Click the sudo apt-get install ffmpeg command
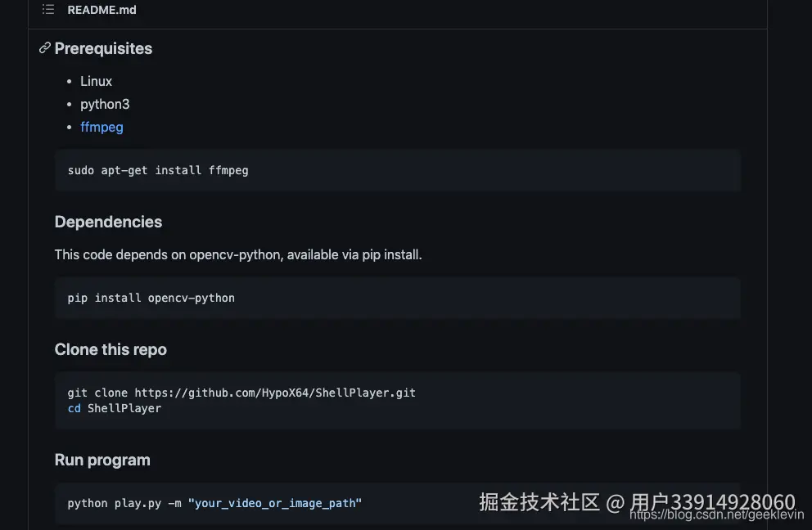This screenshot has width=812, height=530. click(x=158, y=170)
